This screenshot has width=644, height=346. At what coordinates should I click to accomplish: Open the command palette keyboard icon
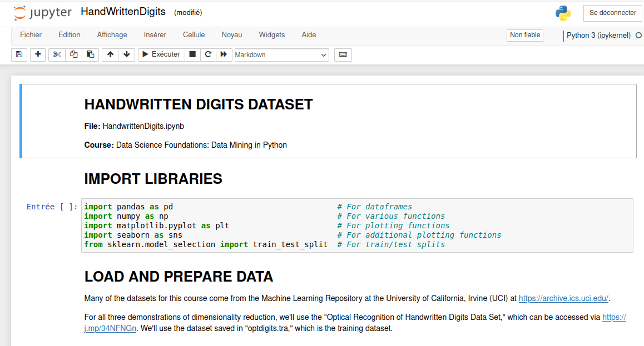coord(343,54)
